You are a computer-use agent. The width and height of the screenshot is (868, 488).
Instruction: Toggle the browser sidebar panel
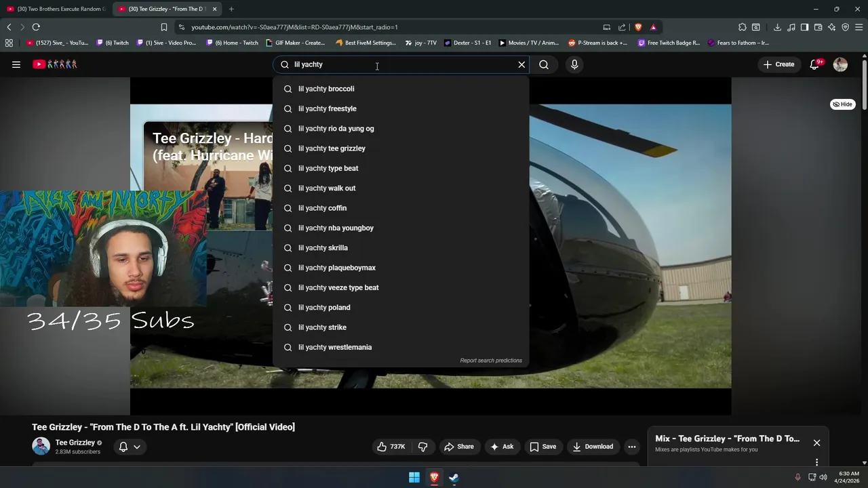point(804,27)
